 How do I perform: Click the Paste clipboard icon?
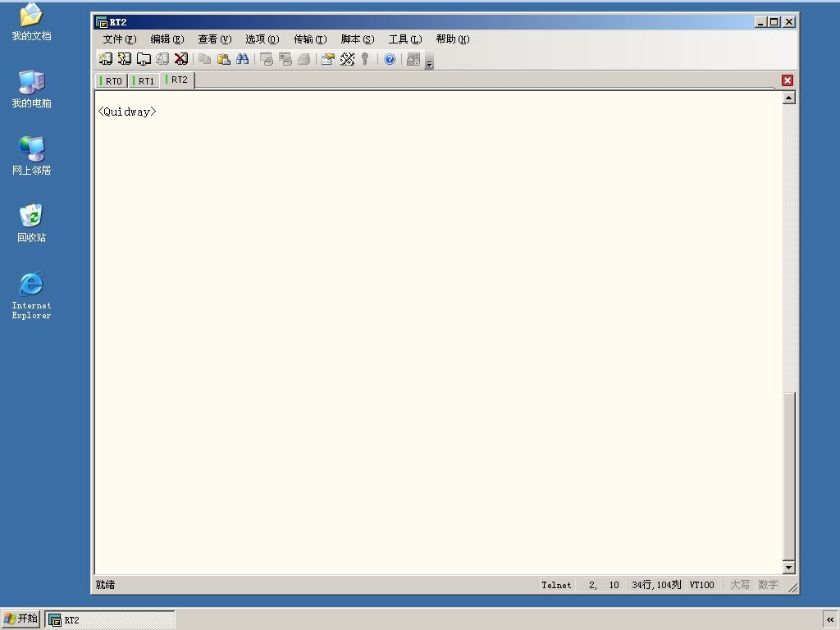click(223, 59)
